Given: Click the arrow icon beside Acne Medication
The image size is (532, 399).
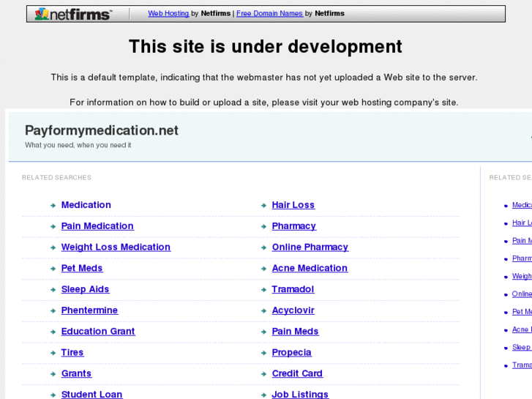Looking at the screenshot, I should [x=263, y=269].
